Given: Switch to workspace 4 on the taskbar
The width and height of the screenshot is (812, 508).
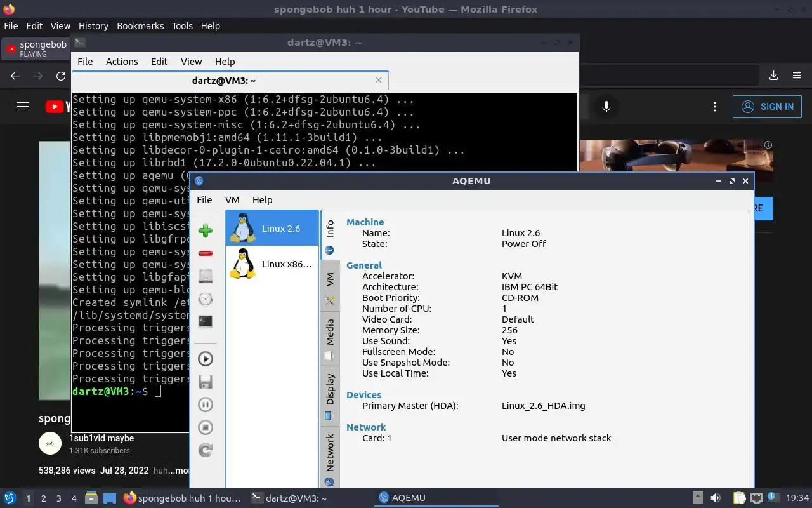Looking at the screenshot, I should [x=74, y=498].
